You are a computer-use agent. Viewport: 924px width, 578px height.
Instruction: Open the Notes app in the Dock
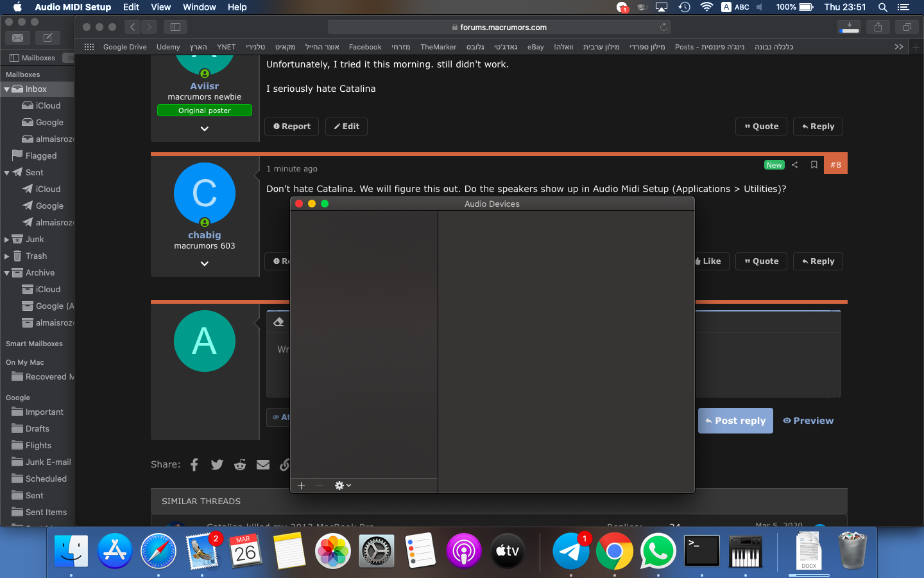tap(289, 551)
